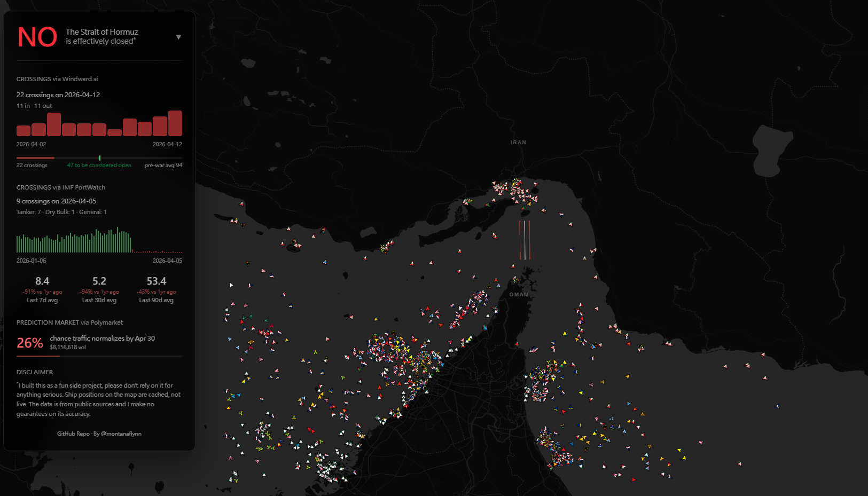The height and width of the screenshot is (496, 868).
Task: Click the easternmost ship marker on the map
Action: [777, 406]
